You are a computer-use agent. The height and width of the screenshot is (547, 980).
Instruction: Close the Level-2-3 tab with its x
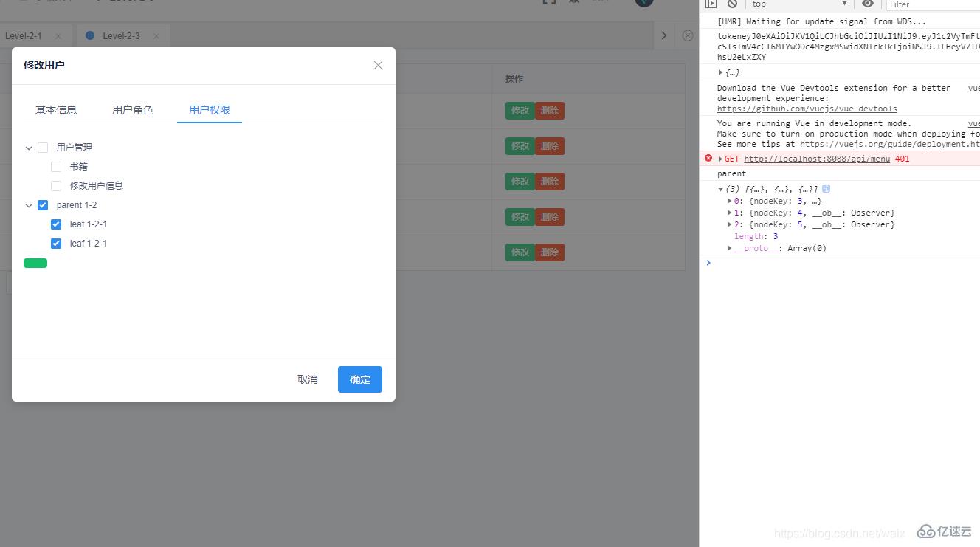(x=156, y=35)
